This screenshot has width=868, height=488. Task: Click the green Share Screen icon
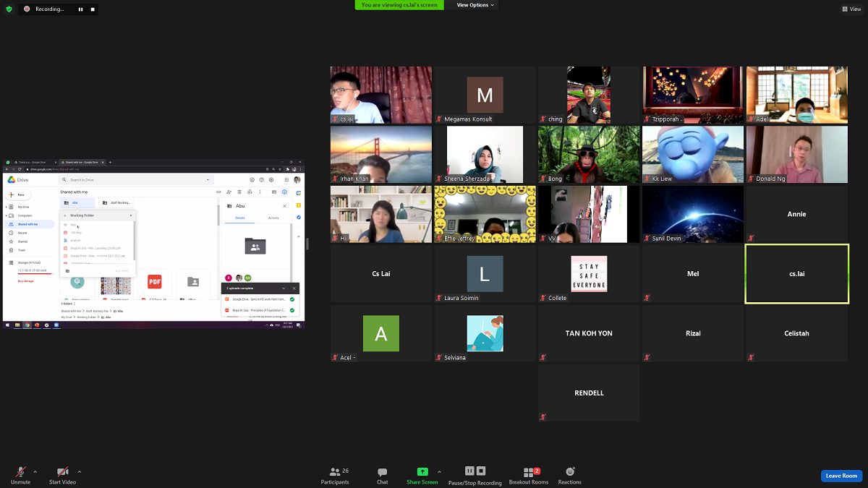pyautogui.click(x=422, y=471)
